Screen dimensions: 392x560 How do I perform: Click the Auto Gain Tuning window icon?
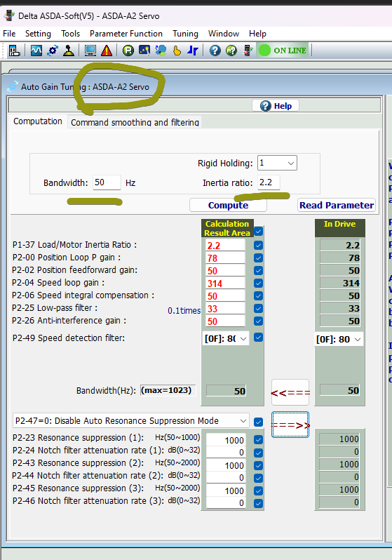[13, 86]
